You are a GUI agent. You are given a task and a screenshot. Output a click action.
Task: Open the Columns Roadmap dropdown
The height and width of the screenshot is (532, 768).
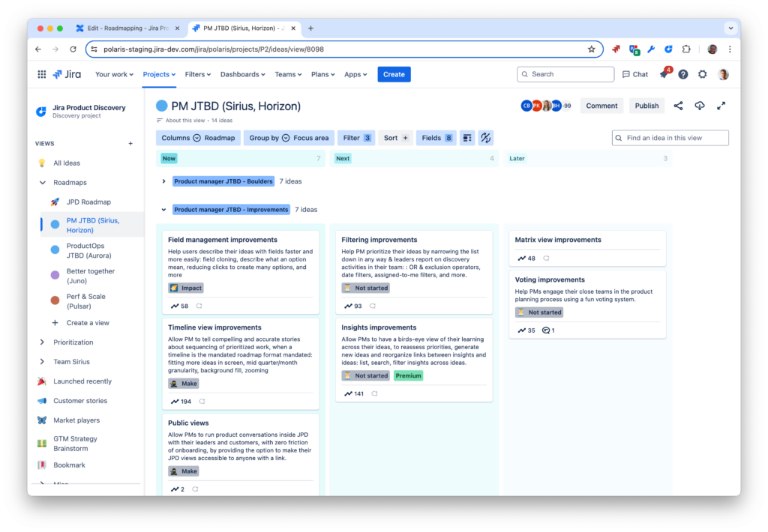point(198,138)
